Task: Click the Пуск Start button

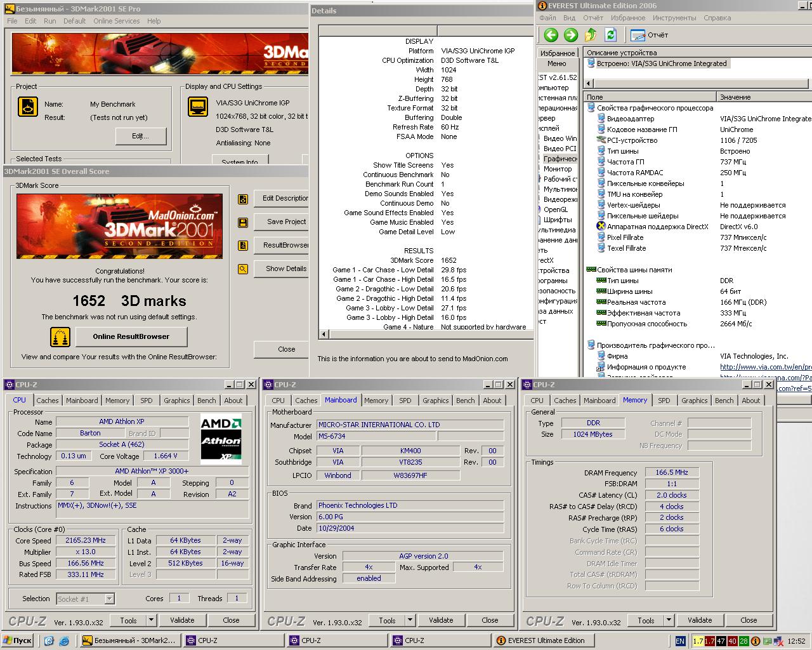Action: (x=18, y=641)
